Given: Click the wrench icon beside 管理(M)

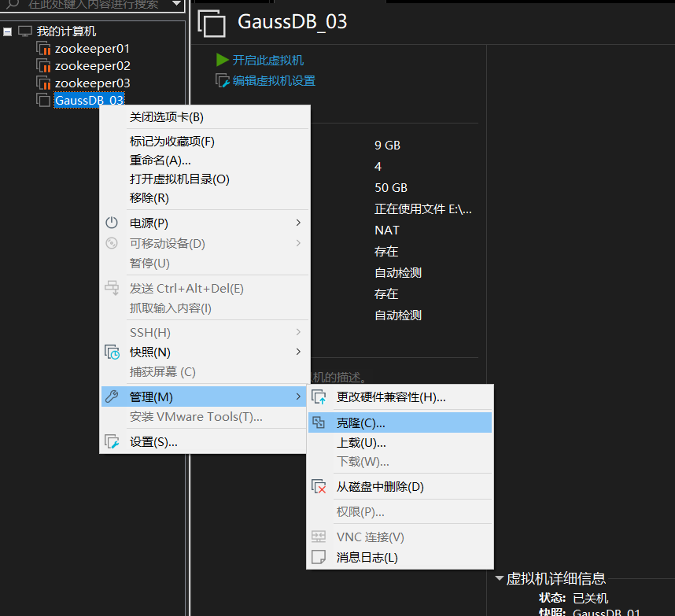Looking at the screenshot, I should click(x=112, y=397).
